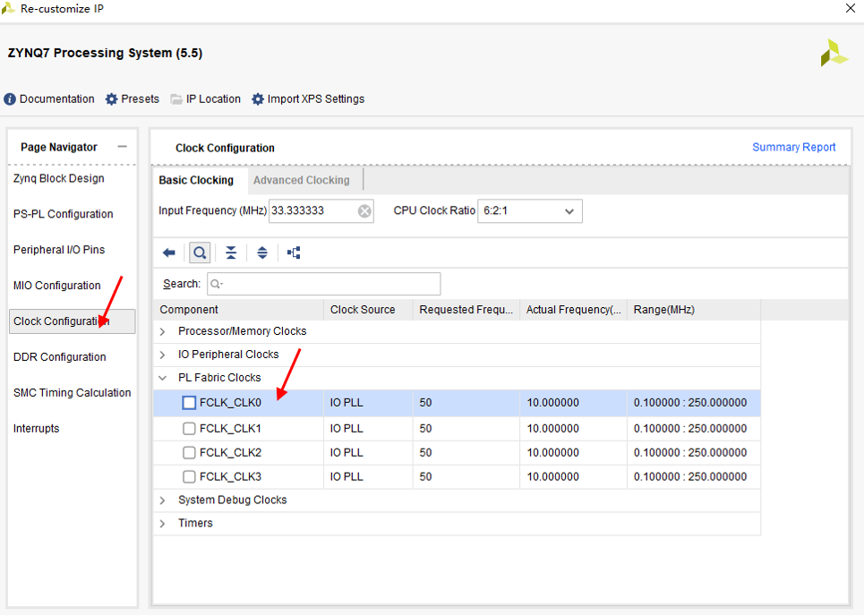Select Clock Configuration in Page Navigator
Viewport: 864px width, 616px height.
[73, 321]
